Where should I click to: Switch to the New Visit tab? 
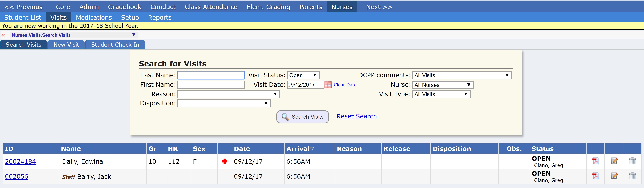(66, 45)
